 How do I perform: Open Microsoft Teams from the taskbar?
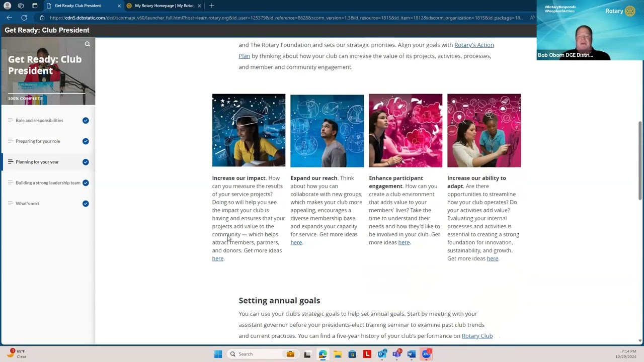397,354
